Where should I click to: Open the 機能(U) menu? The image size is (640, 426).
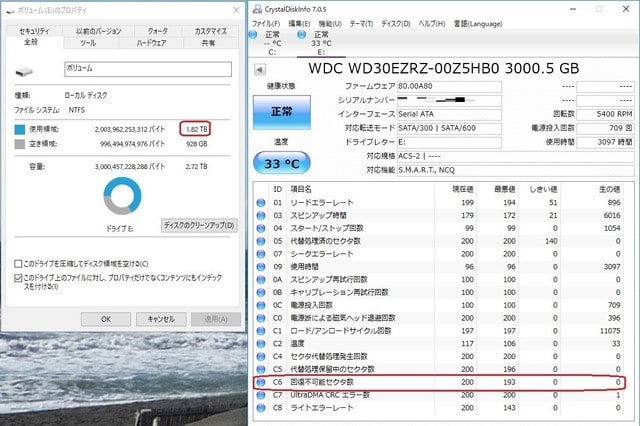pyautogui.click(x=330, y=24)
